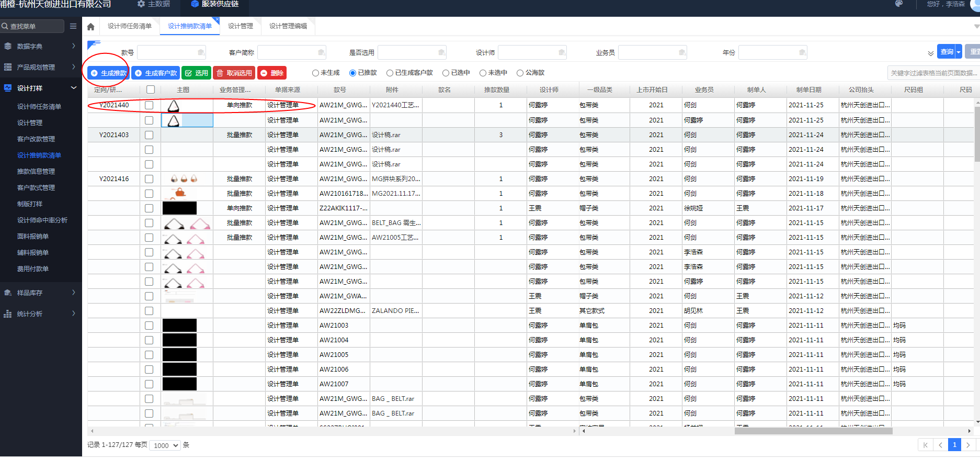Open 推款信息管理 in the sidebar
The image size is (980, 459).
[36, 172]
